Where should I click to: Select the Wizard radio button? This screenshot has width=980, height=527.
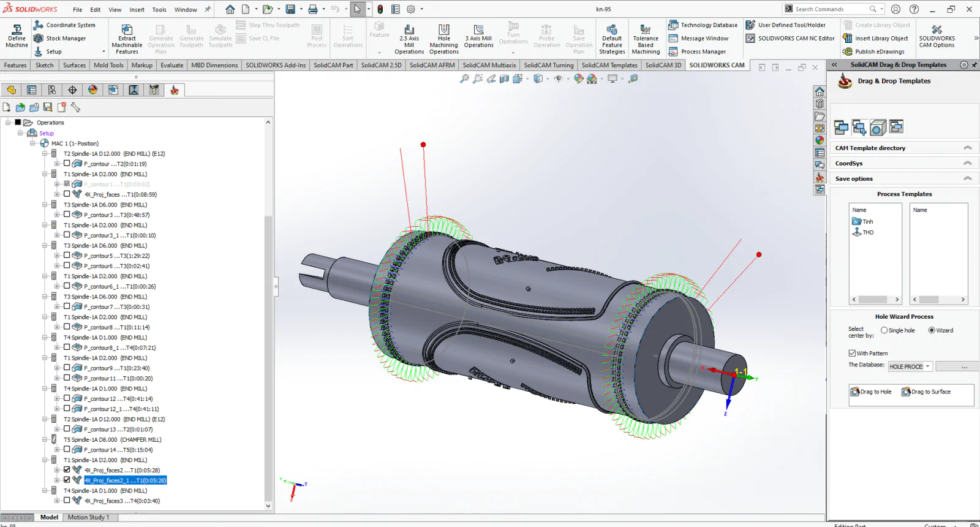click(x=932, y=330)
